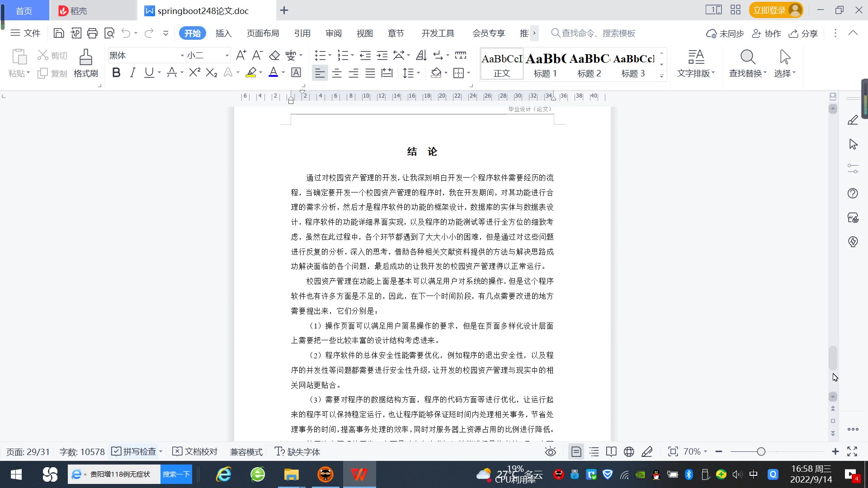
Task: Toggle page view mode in status bar
Action: coord(576,451)
